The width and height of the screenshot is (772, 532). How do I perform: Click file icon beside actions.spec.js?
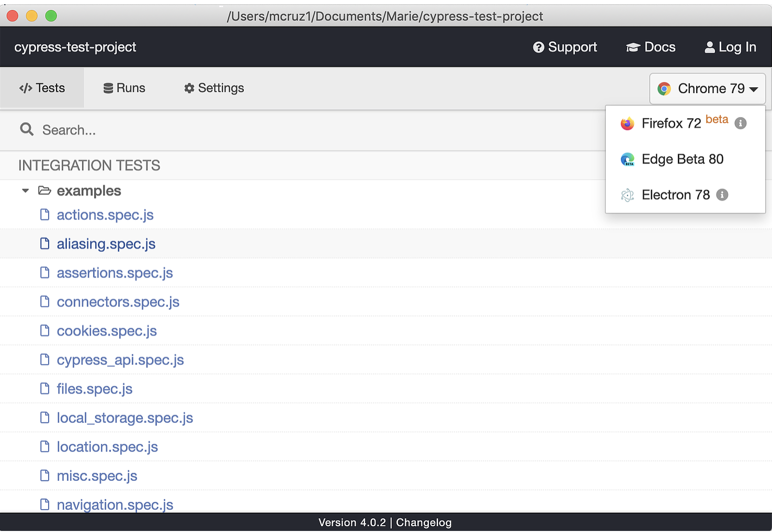click(x=45, y=215)
